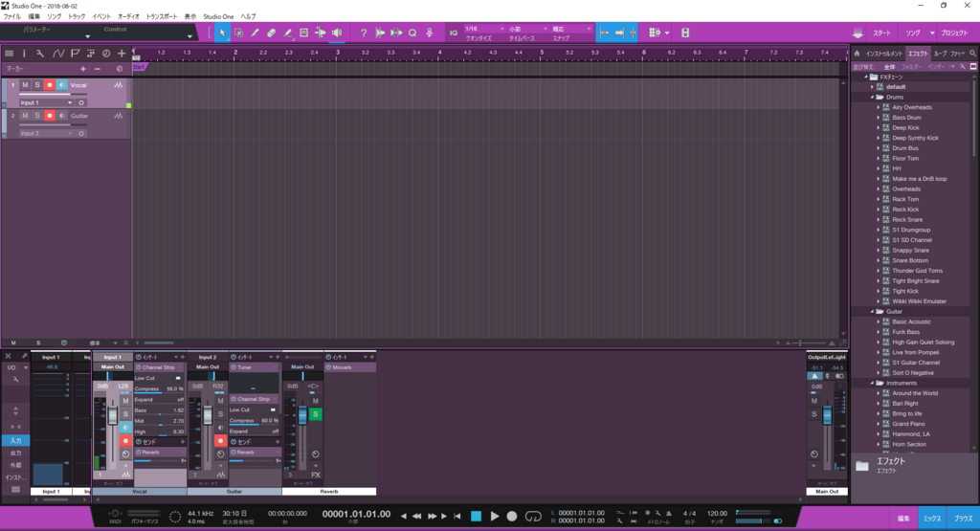Mute the Main Out channel
Image resolution: width=980 pixels, height=531 pixels.
[x=813, y=401]
